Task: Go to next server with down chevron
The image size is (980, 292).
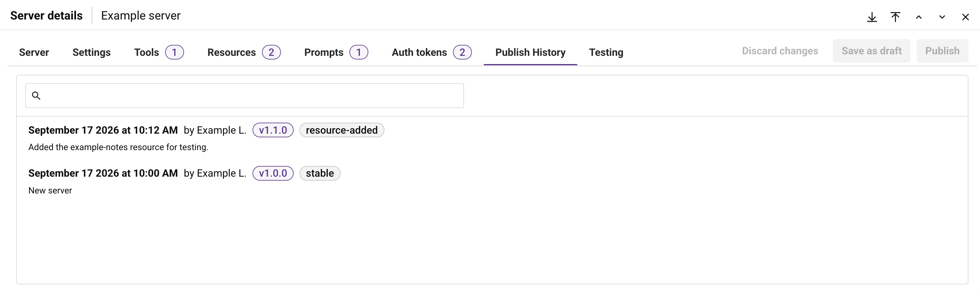Action: click(942, 17)
